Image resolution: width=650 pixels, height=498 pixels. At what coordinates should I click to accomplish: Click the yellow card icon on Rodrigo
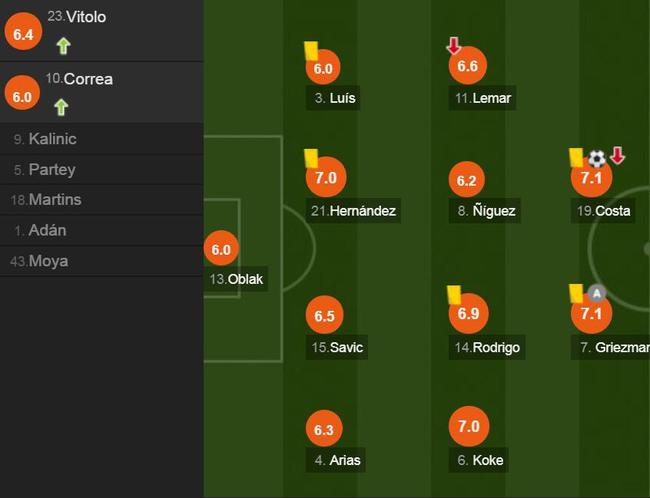454,295
